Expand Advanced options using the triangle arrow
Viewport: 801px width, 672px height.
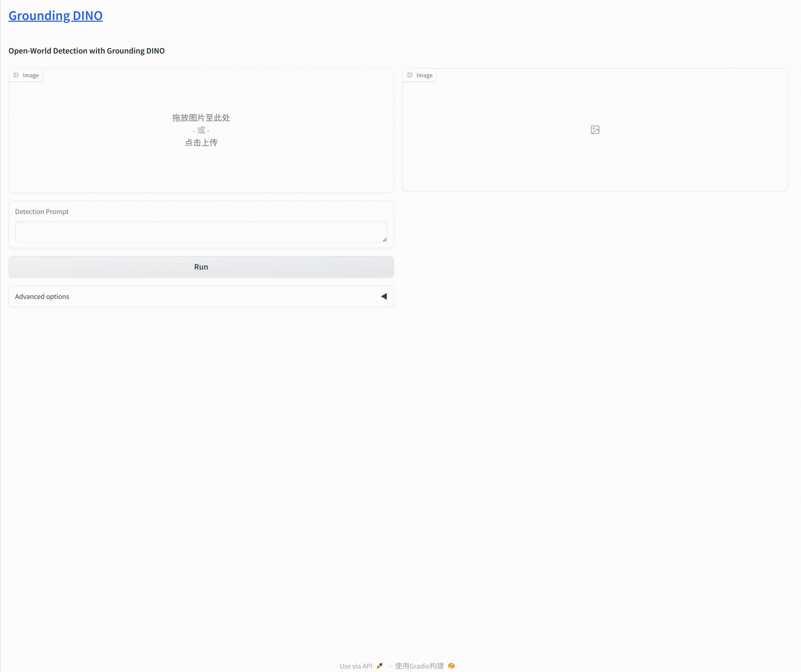click(384, 296)
